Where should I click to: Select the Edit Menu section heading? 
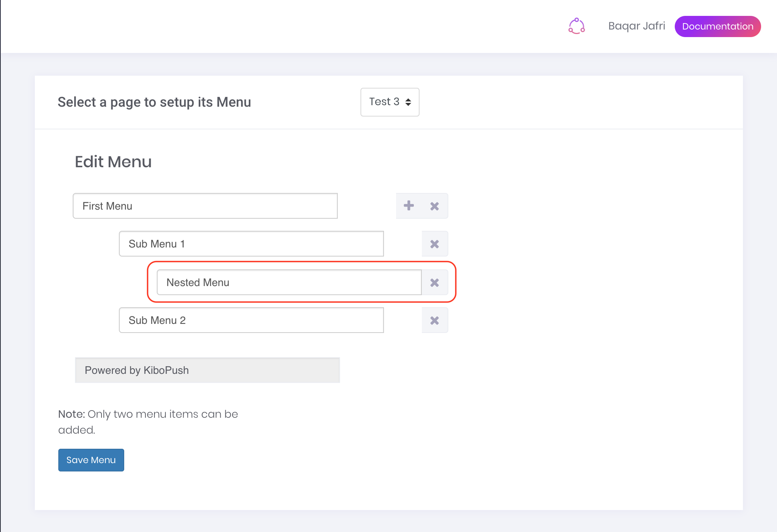[113, 162]
